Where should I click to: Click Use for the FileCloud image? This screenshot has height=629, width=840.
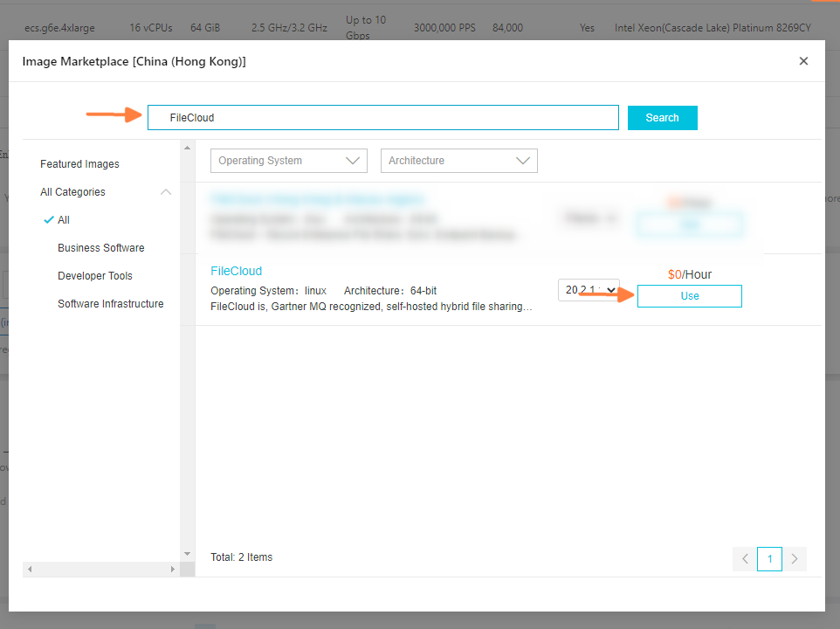click(x=689, y=296)
